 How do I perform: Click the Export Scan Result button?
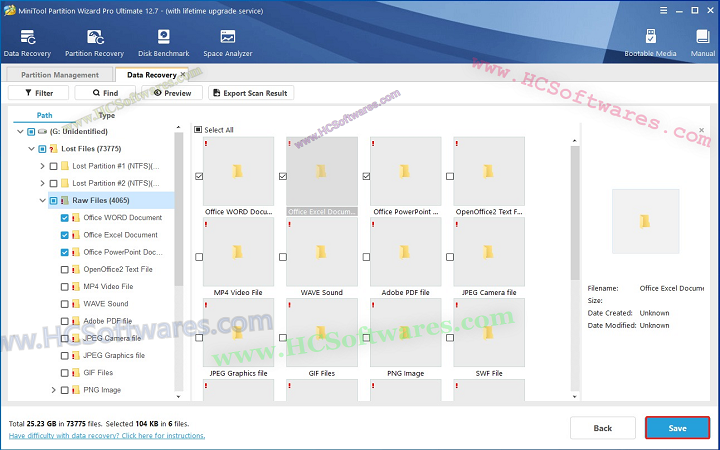(x=251, y=93)
